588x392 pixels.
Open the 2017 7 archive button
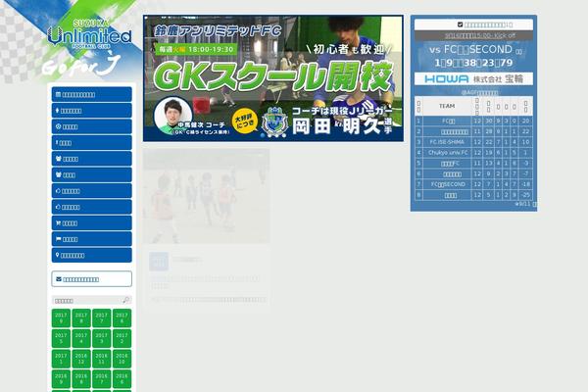pyautogui.click(x=102, y=318)
